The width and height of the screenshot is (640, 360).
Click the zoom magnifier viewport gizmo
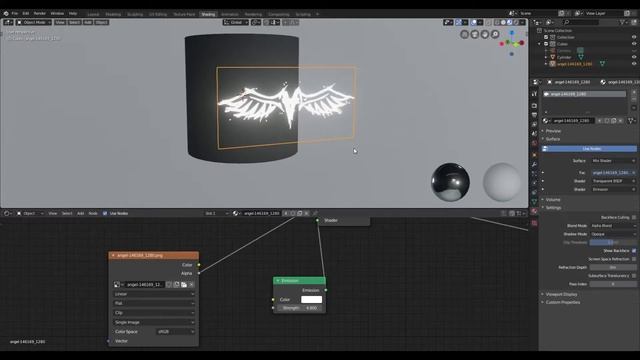pyautogui.click(x=495, y=34)
